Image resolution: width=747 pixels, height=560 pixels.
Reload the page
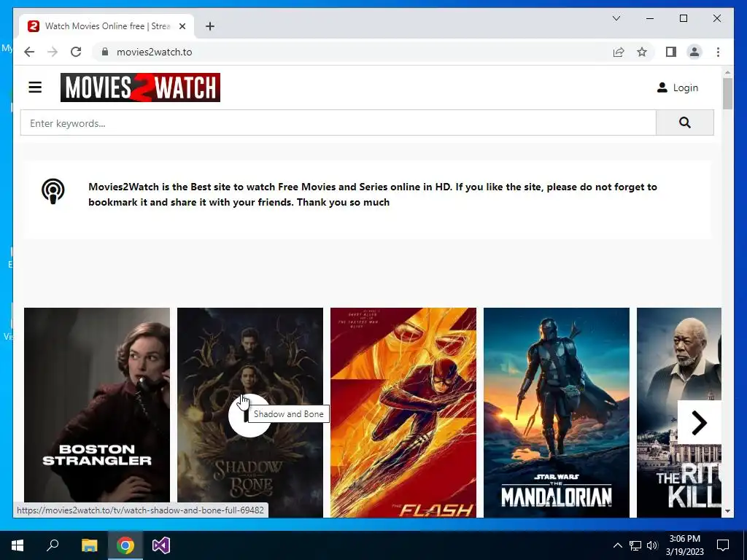[x=76, y=52]
